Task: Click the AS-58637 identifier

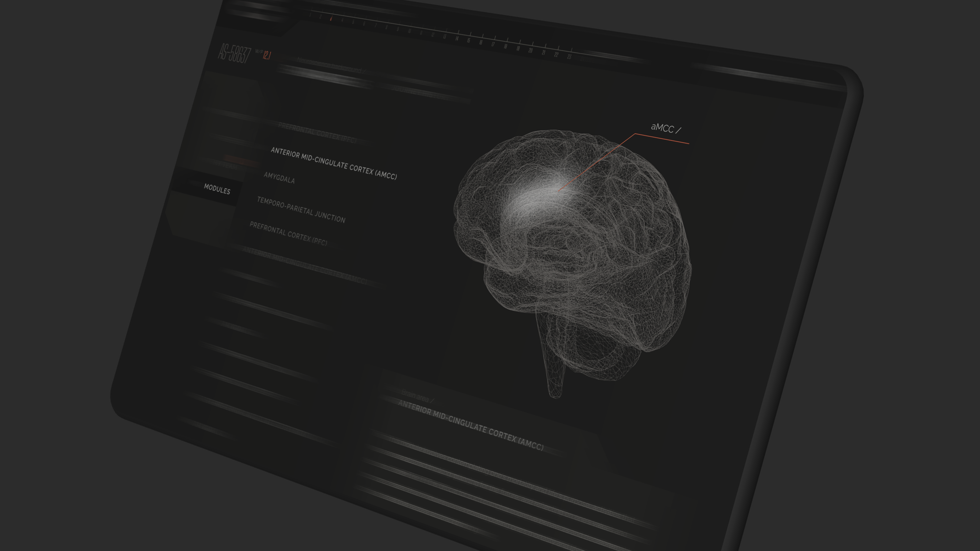Action: pyautogui.click(x=234, y=54)
